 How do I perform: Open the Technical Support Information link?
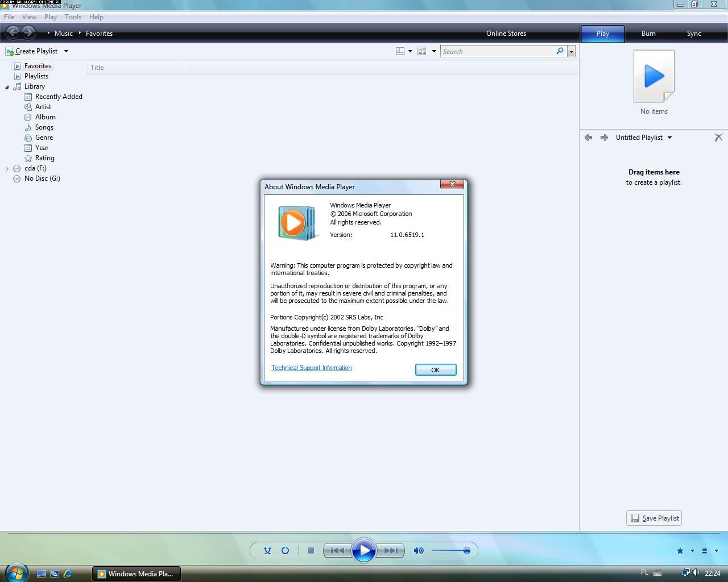point(311,368)
